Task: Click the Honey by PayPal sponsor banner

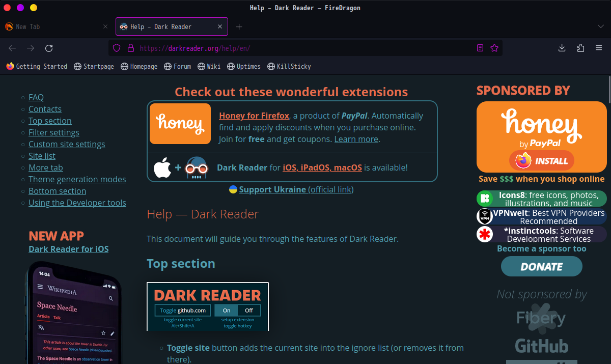Action: (x=541, y=137)
